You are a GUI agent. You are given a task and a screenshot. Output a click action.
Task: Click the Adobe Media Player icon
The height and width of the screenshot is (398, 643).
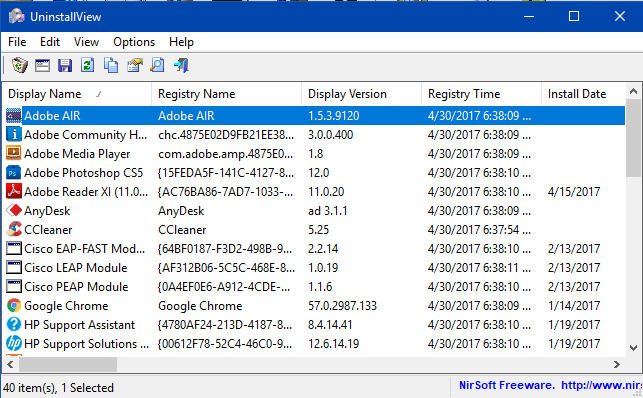click(14, 153)
